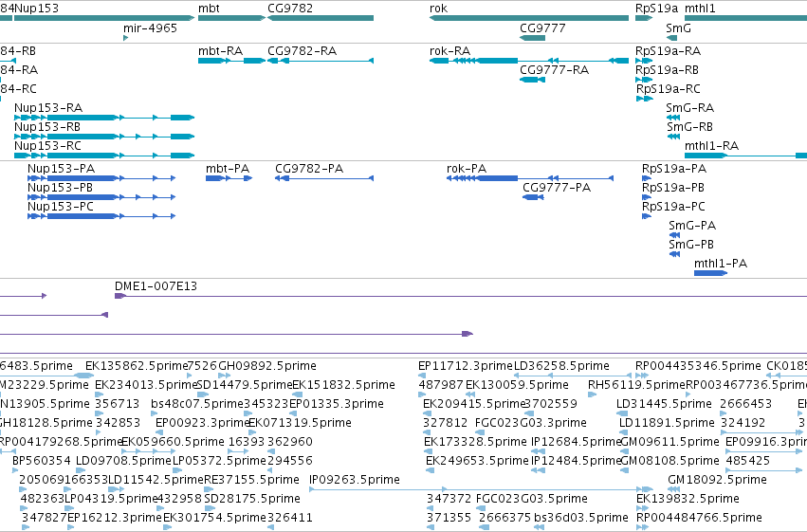Click the CG9777 gene label
The height and width of the screenshot is (532, 807).
542,28
